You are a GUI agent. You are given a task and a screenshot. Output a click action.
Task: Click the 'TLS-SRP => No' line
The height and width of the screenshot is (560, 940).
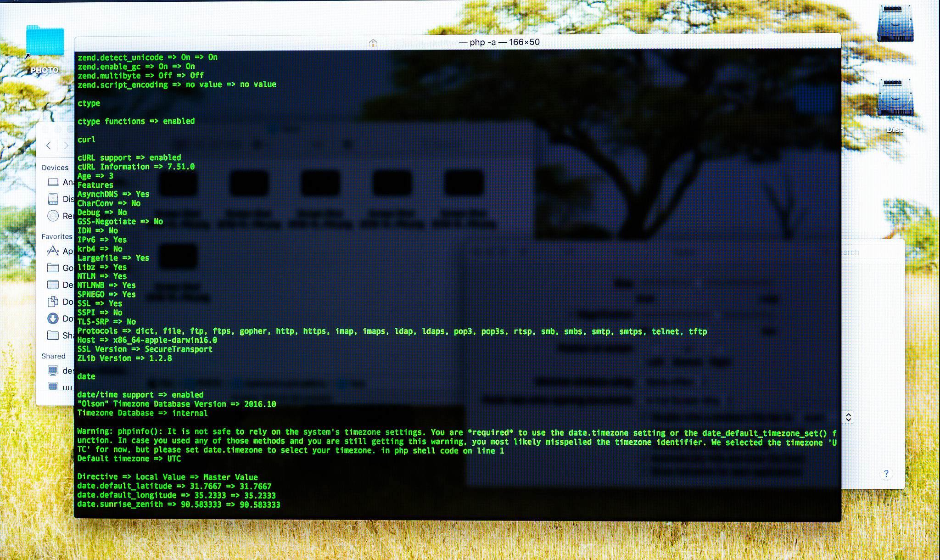click(106, 322)
